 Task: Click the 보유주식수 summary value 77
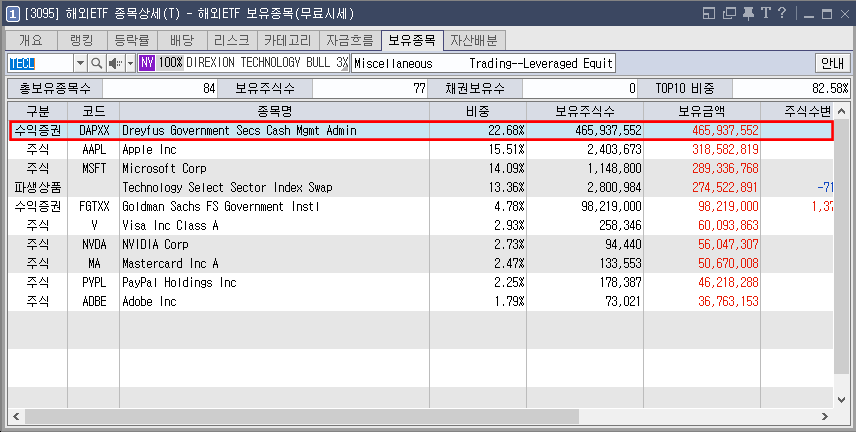pos(370,88)
